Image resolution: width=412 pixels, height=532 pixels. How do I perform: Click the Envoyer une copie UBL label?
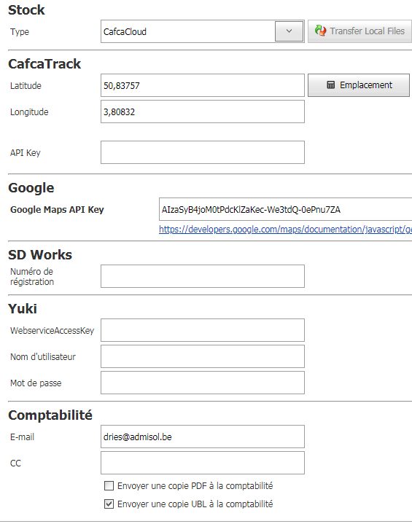[x=195, y=504]
